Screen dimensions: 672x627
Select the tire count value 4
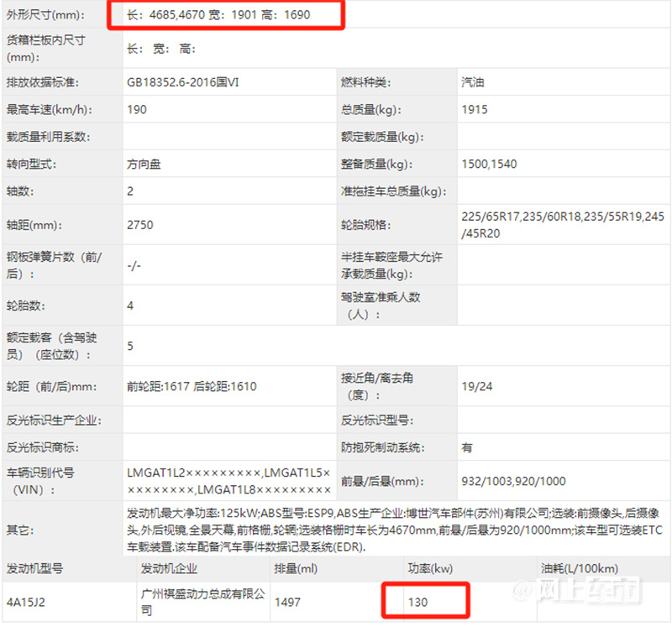(x=130, y=306)
